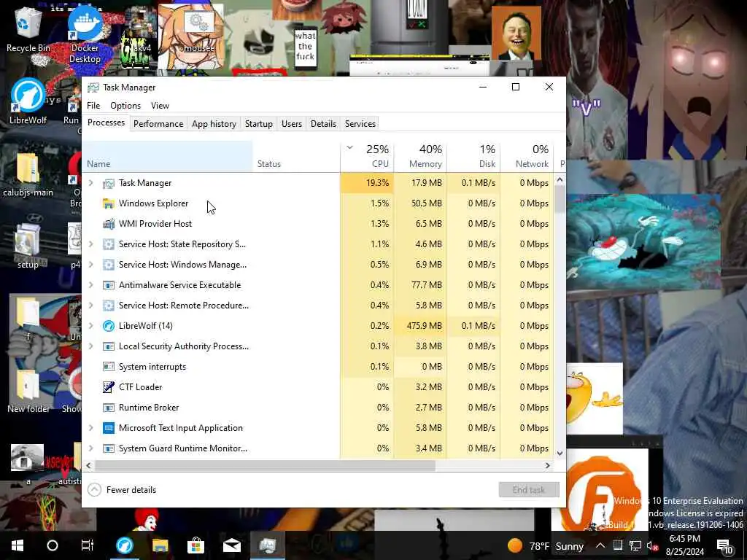Click the LibreWolf (14) process icon

[x=109, y=326]
